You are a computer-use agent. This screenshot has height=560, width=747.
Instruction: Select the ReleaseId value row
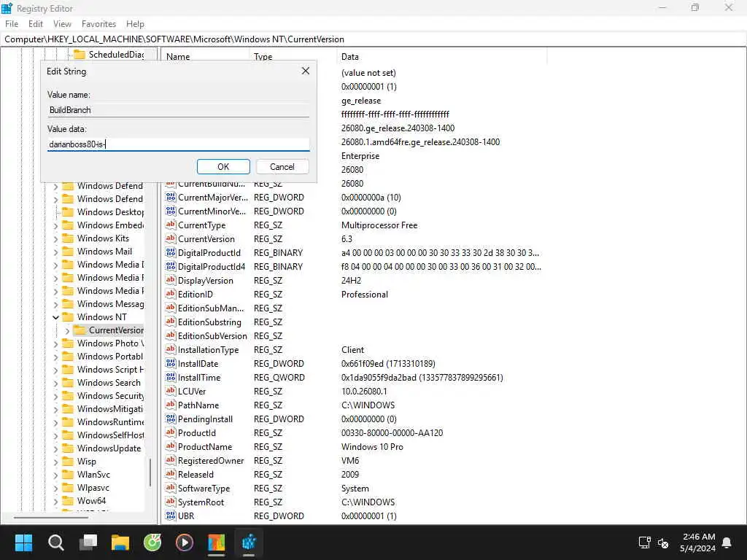(355, 474)
